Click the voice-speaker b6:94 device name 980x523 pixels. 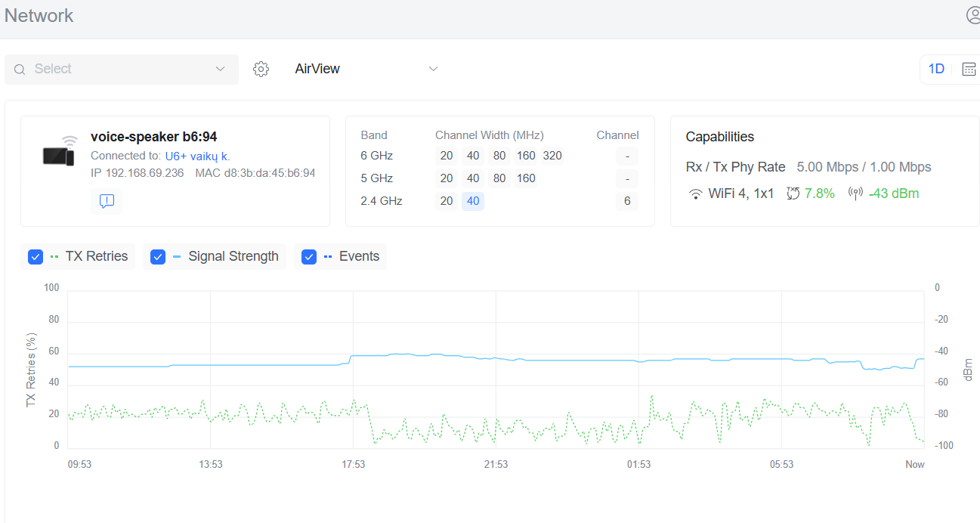(154, 137)
